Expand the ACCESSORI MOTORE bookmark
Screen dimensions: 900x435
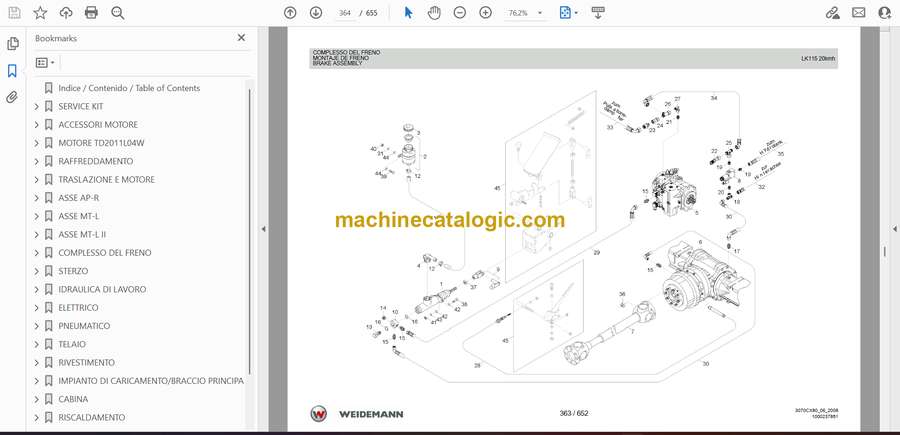pos(37,125)
